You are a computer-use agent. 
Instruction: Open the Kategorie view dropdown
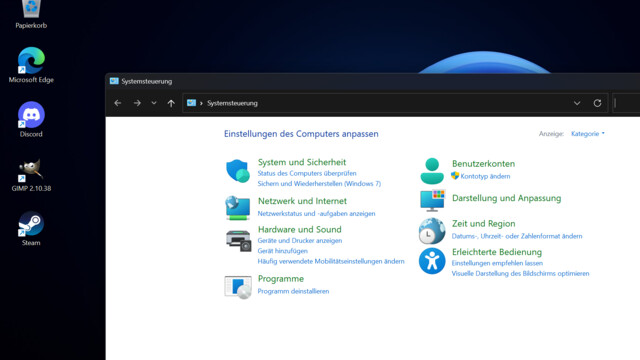coord(588,134)
